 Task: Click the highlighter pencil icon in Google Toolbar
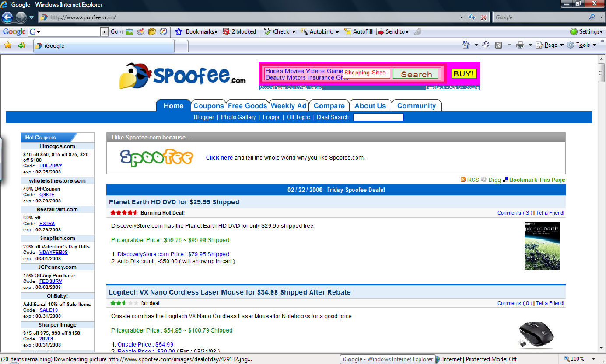tap(417, 31)
